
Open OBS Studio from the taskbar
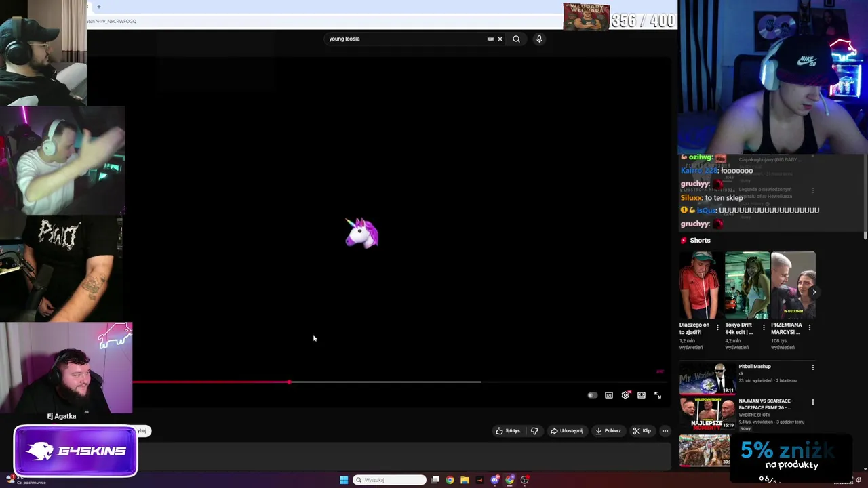coord(525,480)
